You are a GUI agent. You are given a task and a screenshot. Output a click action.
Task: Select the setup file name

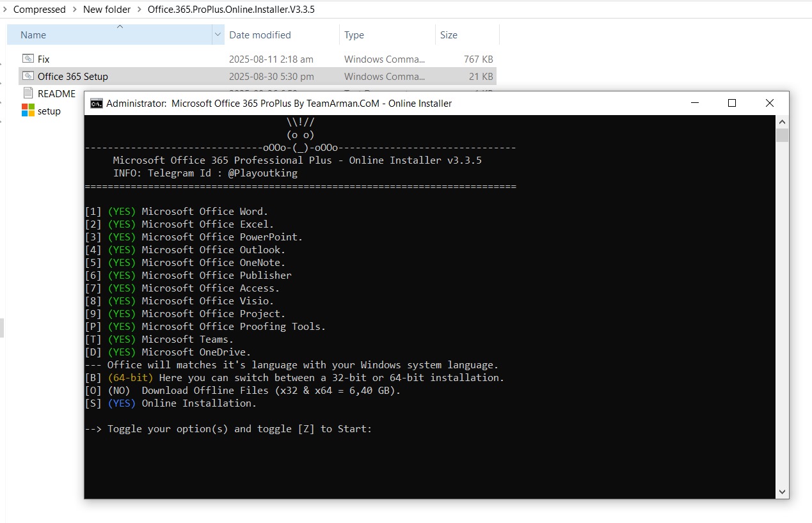click(49, 111)
